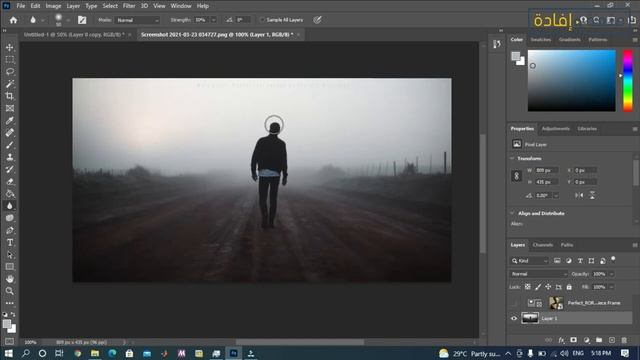This screenshot has width=640, height=360.
Task: Select the Zoom tool
Action: (10, 291)
